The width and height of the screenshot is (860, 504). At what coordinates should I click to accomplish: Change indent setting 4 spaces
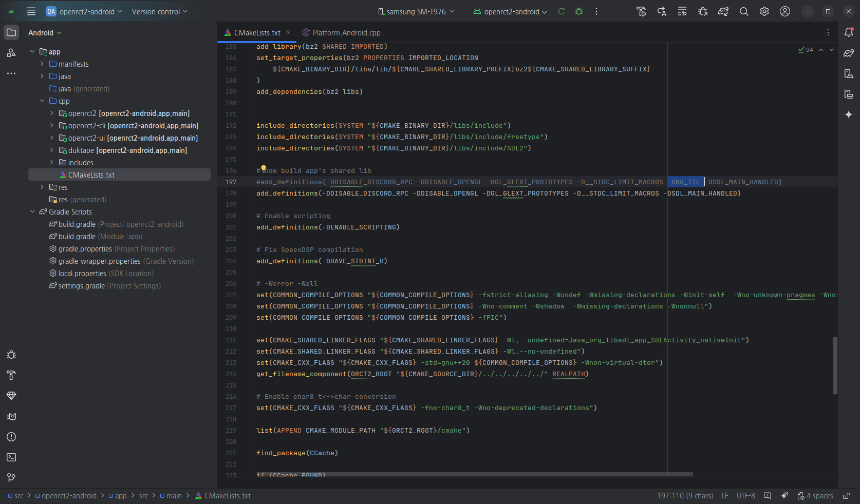pyautogui.click(x=815, y=496)
